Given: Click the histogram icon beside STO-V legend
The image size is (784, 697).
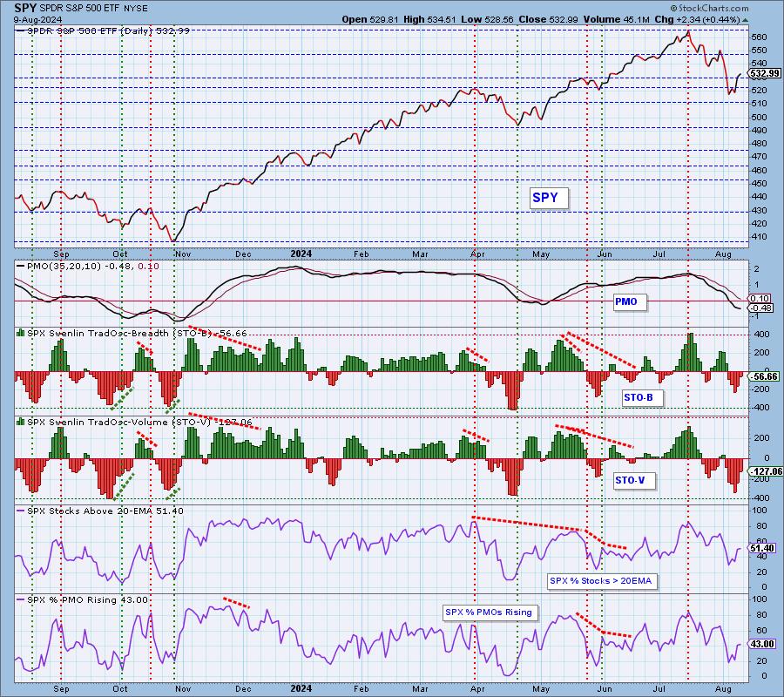Looking at the screenshot, I should coord(21,422).
